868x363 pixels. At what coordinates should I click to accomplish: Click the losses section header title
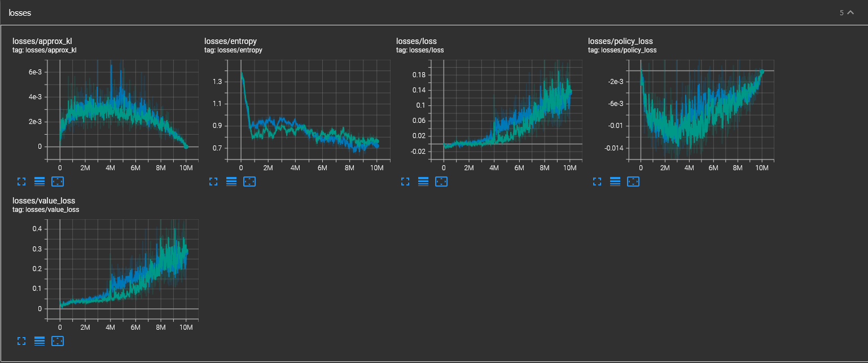pyautogui.click(x=19, y=12)
